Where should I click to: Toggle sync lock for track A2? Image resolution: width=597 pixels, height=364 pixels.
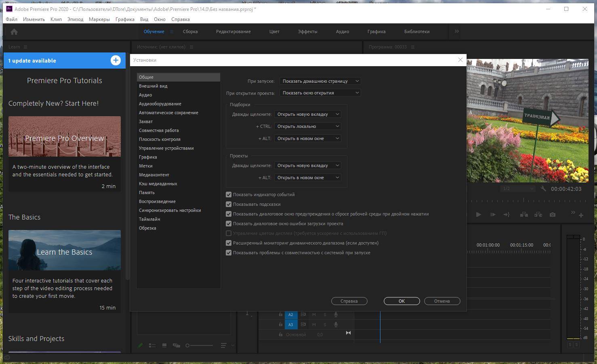point(303,314)
